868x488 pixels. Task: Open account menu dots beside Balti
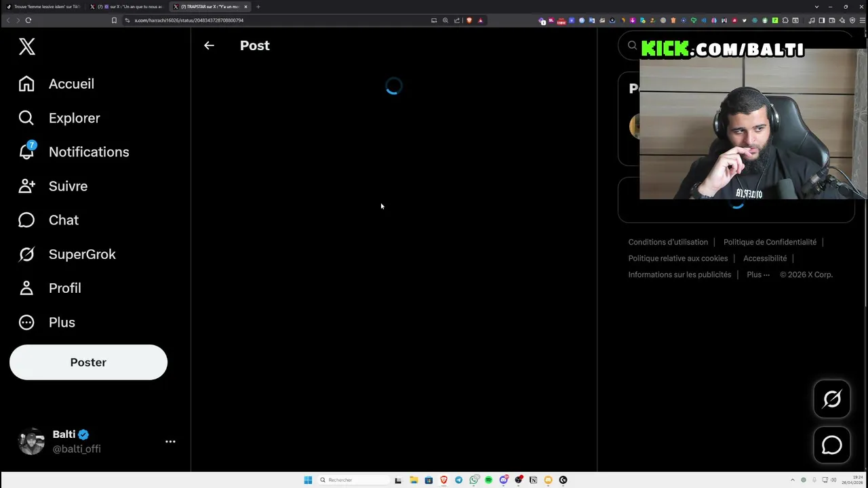(x=170, y=441)
